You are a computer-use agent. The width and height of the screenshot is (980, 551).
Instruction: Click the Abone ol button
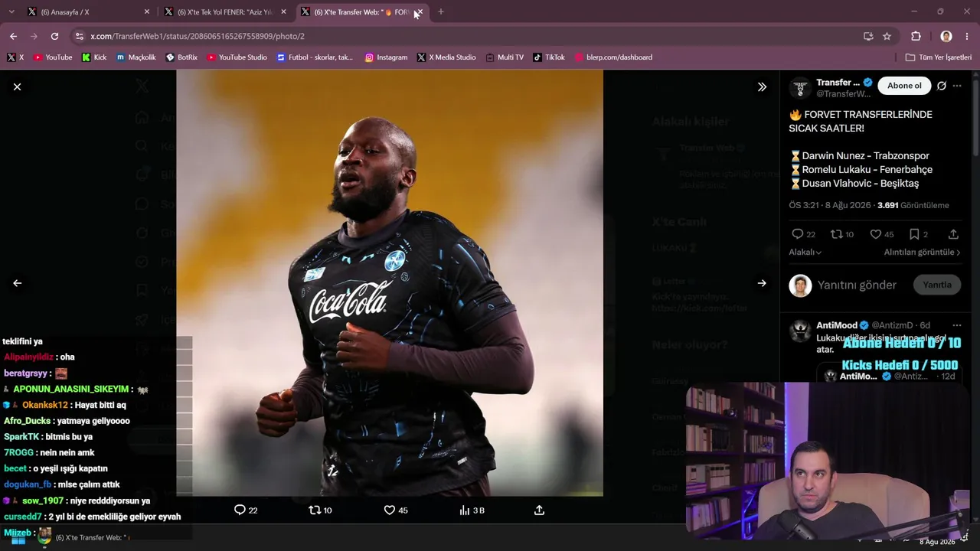click(x=904, y=86)
